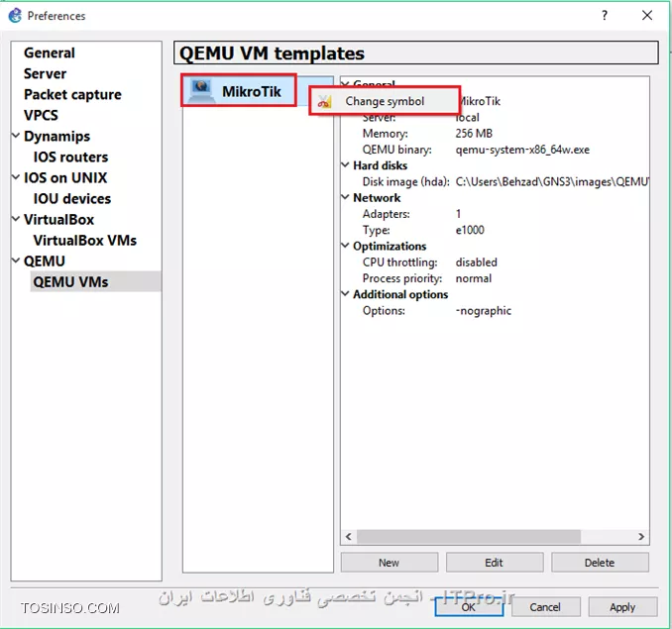Close the Preferences dialog
Viewport: 672px width, 629px height.
[x=647, y=16]
